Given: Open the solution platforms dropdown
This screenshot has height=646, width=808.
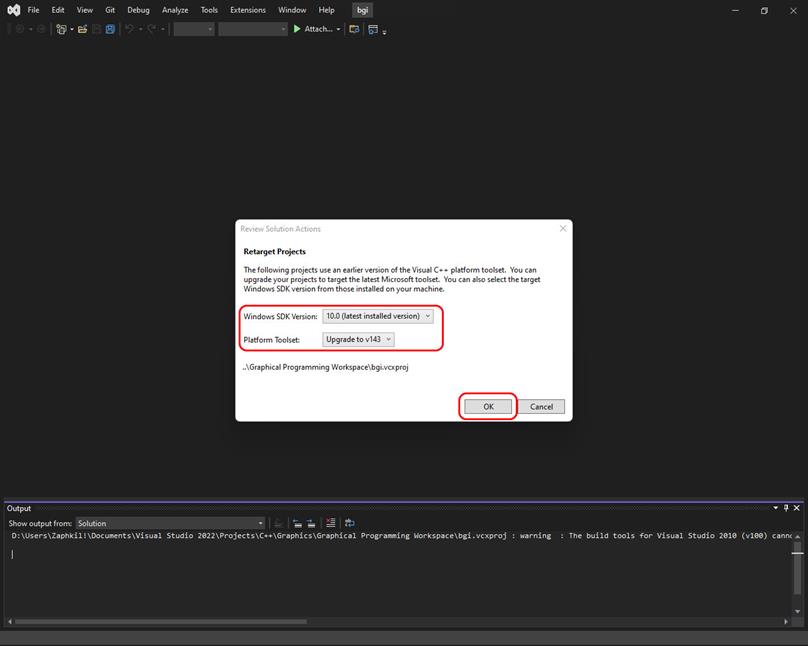Looking at the screenshot, I should [x=252, y=29].
